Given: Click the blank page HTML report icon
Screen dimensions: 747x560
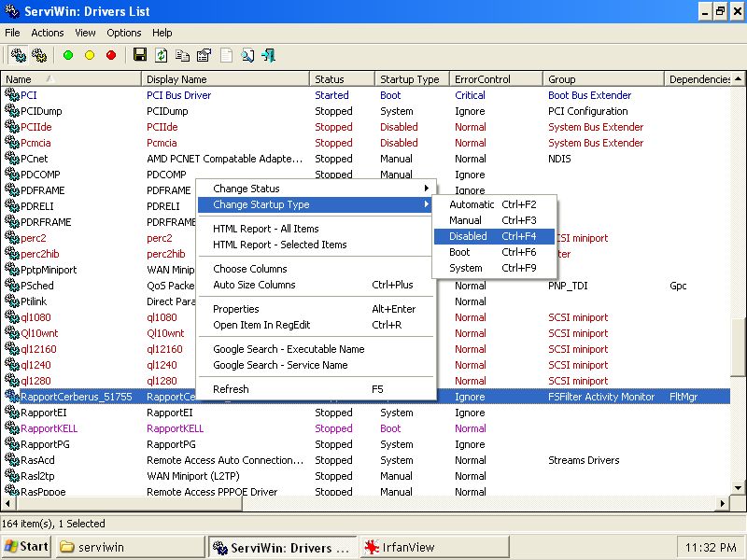Looking at the screenshot, I should point(226,55).
